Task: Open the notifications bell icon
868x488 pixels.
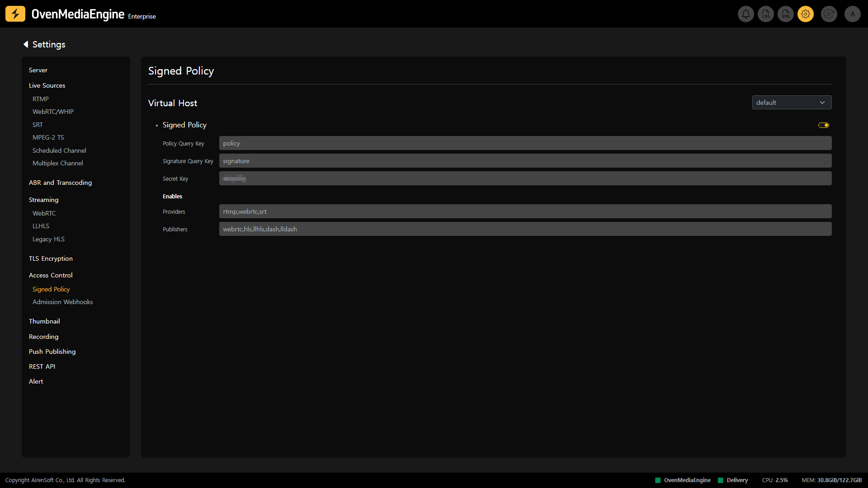Action: [x=745, y=14]
